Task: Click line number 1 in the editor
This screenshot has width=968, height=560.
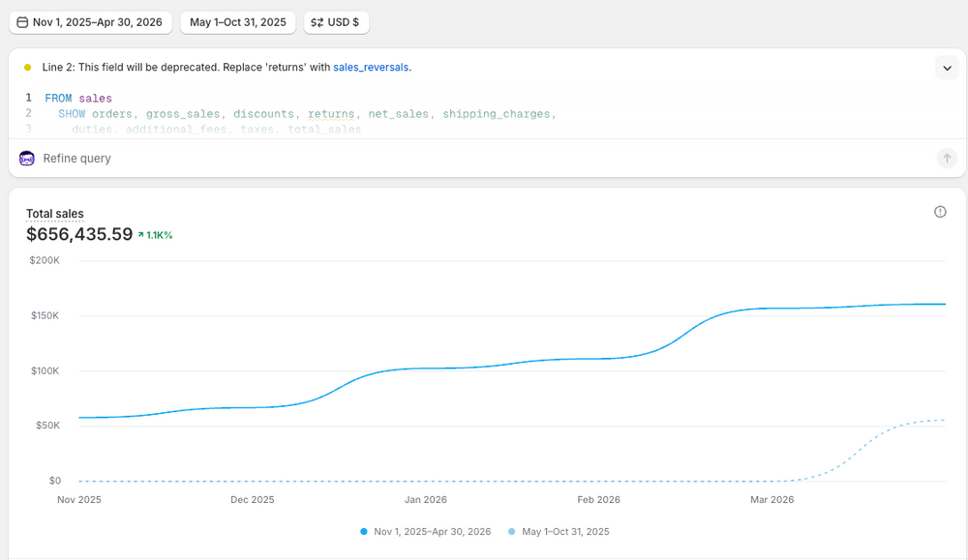Action: point(28,98)
